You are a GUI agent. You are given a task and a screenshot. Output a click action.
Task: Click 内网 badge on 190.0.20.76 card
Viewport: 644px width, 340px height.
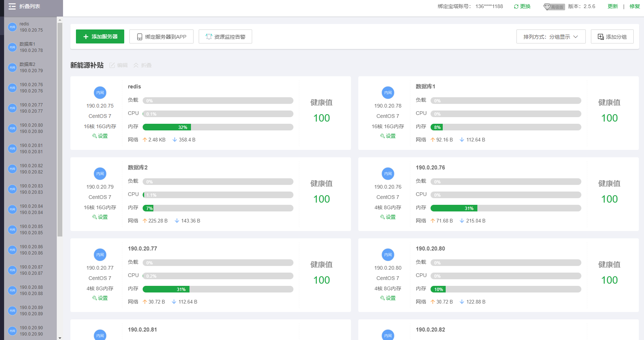click(x=388, y=173)
